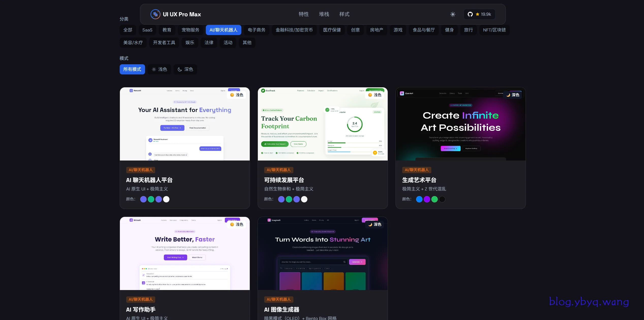Switch the mode filter to 浅色
The height and width of the screenshot is (320, 644).
(159, 69)
